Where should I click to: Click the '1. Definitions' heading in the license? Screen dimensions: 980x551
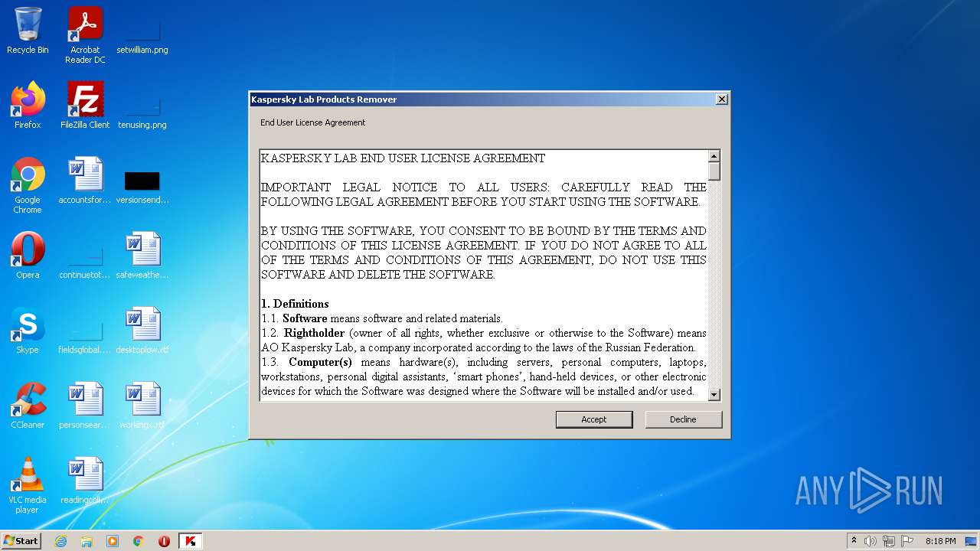(x=295, y=304)
